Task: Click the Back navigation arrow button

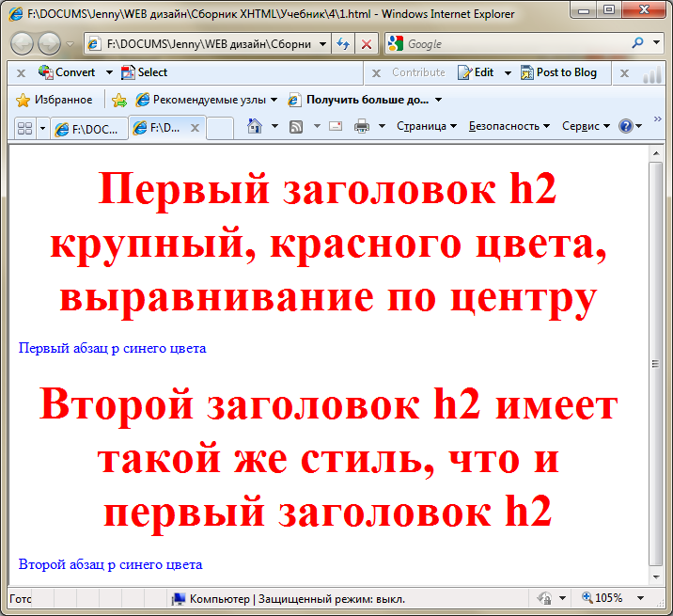Action: pos(23,43)
